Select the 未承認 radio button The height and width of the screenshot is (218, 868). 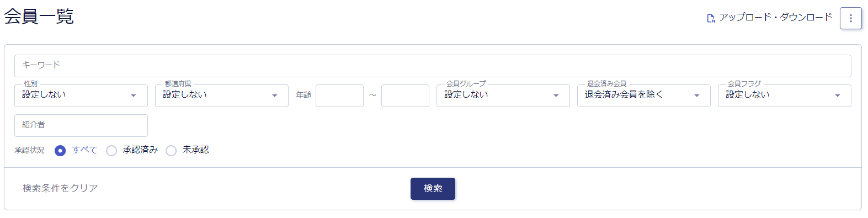coord(171,151)
